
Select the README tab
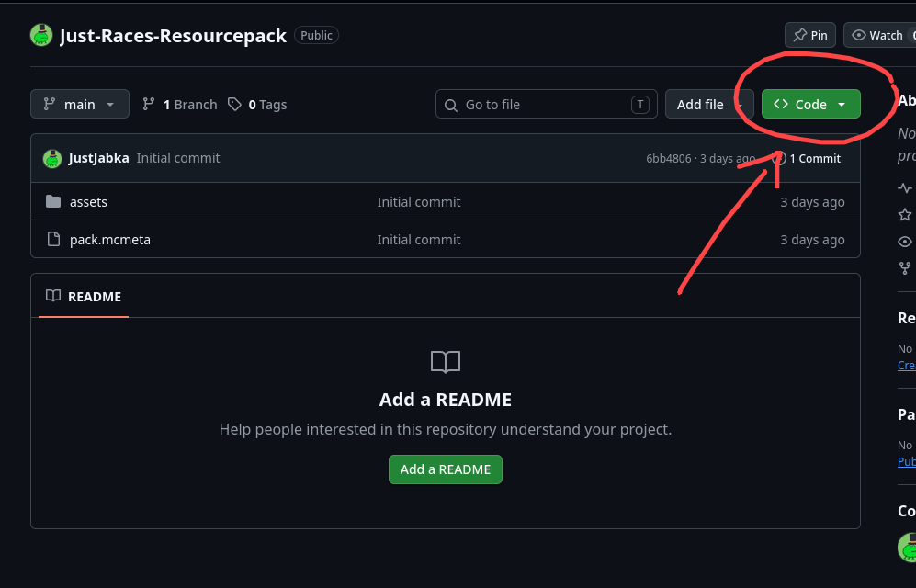pyautogui.click(x=84, y=297)
